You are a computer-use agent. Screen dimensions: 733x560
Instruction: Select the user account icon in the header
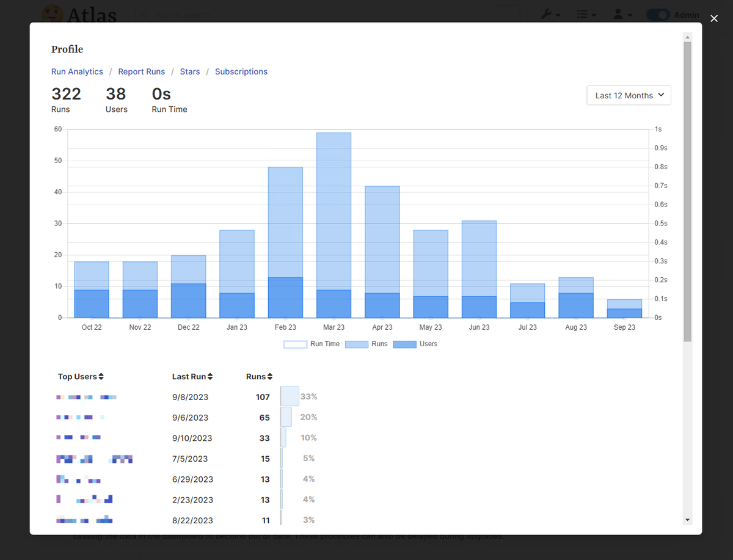(x=619, y=14)
